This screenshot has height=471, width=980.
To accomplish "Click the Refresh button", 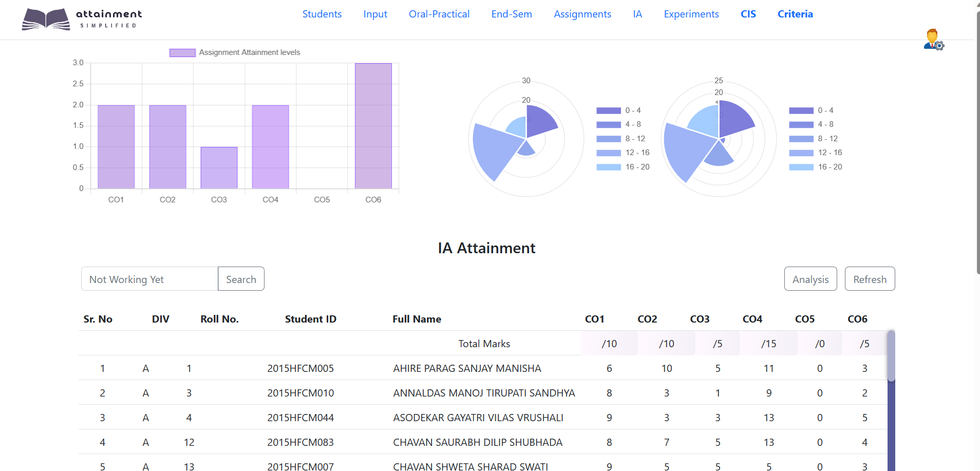I will point(870,279).
